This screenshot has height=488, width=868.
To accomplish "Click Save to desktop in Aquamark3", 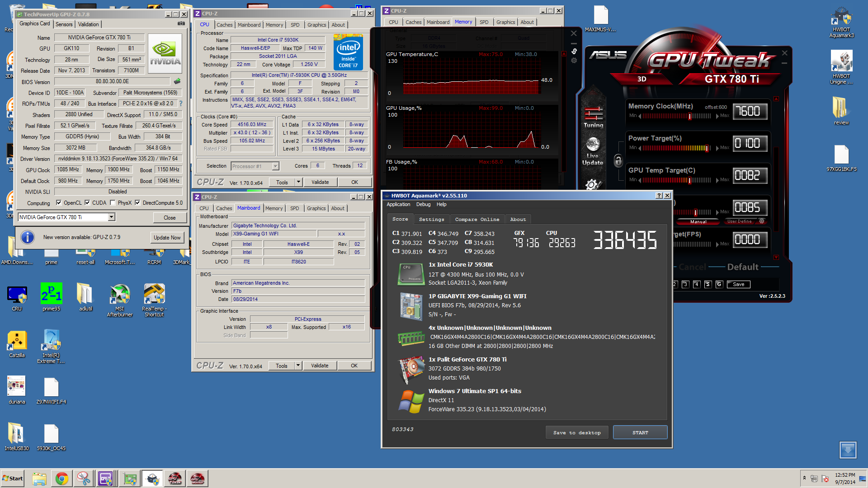I will (577, 432).
